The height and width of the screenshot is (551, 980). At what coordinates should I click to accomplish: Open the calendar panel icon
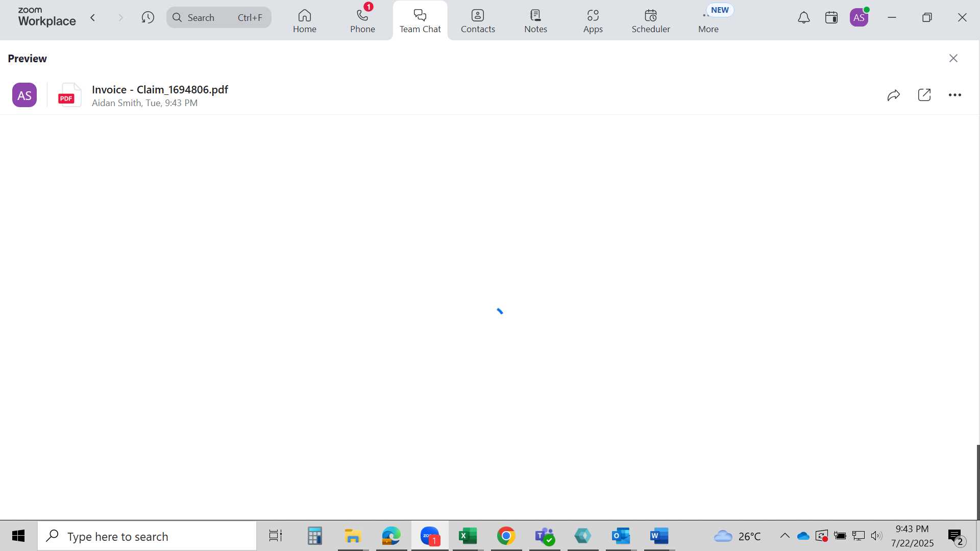click(831, 18)
